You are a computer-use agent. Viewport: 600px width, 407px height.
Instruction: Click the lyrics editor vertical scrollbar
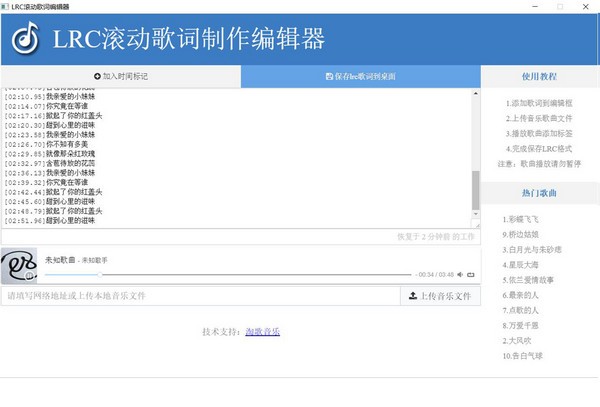(x=475, y=190)
